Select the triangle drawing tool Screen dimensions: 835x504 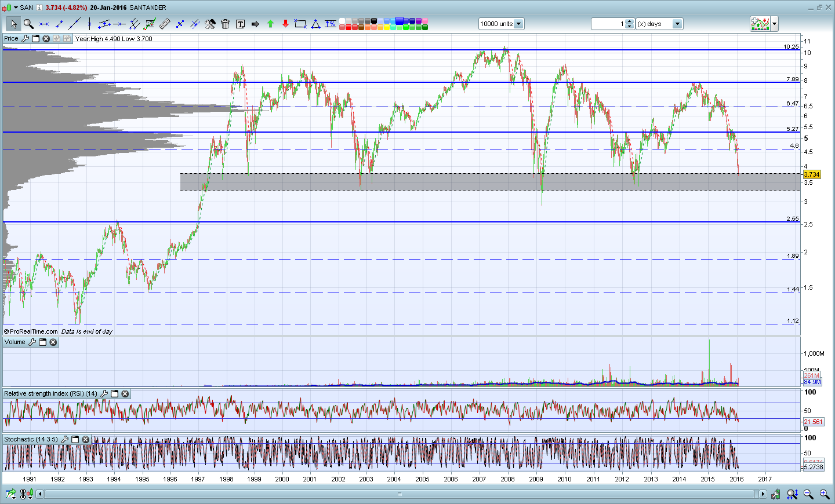click(315, 24)
